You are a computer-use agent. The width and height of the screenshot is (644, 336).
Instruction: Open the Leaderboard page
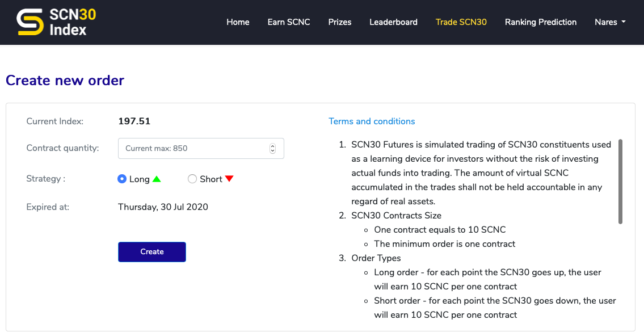[x=393, y=22]
